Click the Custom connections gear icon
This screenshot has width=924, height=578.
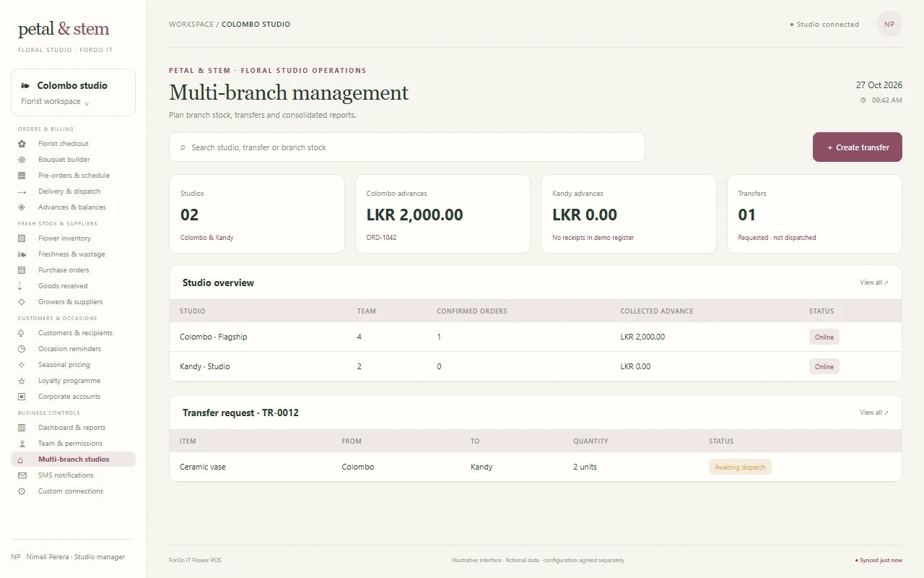(x=22, y=491)
